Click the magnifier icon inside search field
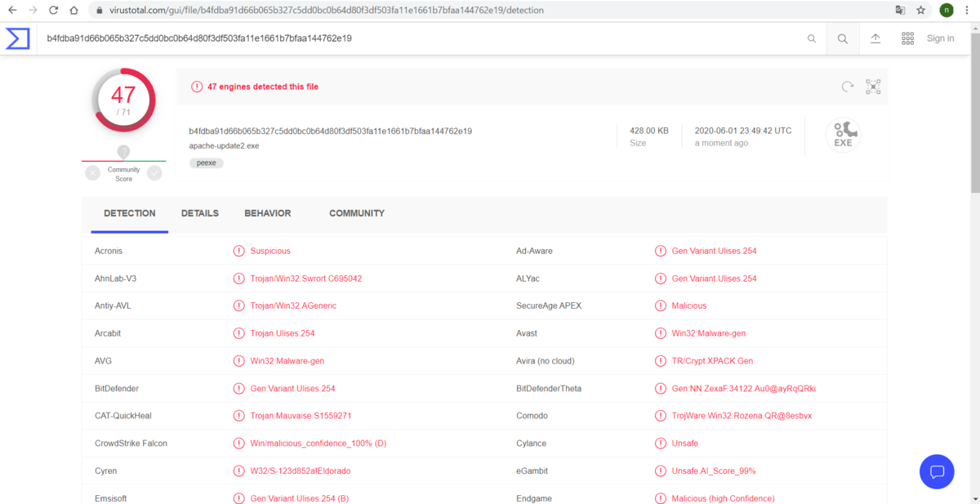980x504 pixels. point(811,38)
